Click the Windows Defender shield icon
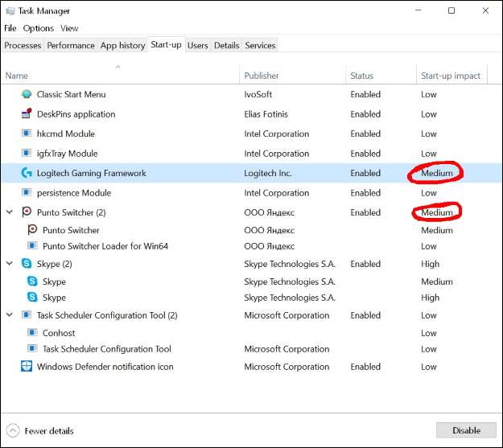This screenshot has height=448, width=503. coord(27,367)
